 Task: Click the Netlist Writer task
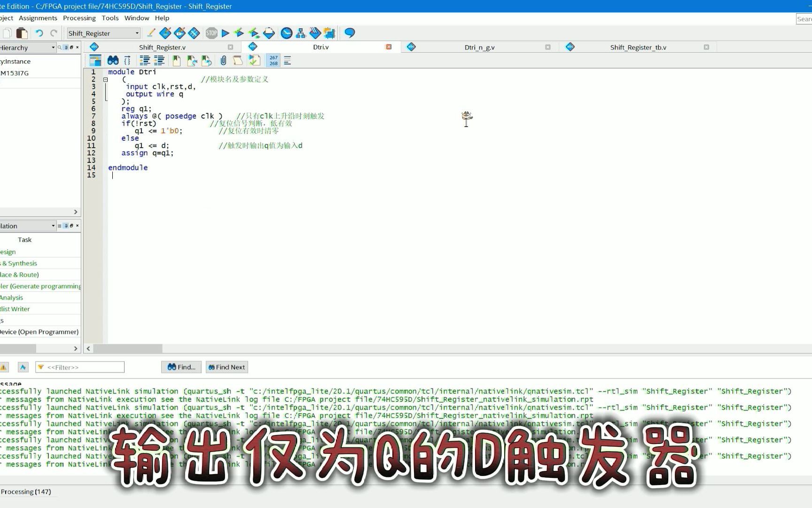15,309
